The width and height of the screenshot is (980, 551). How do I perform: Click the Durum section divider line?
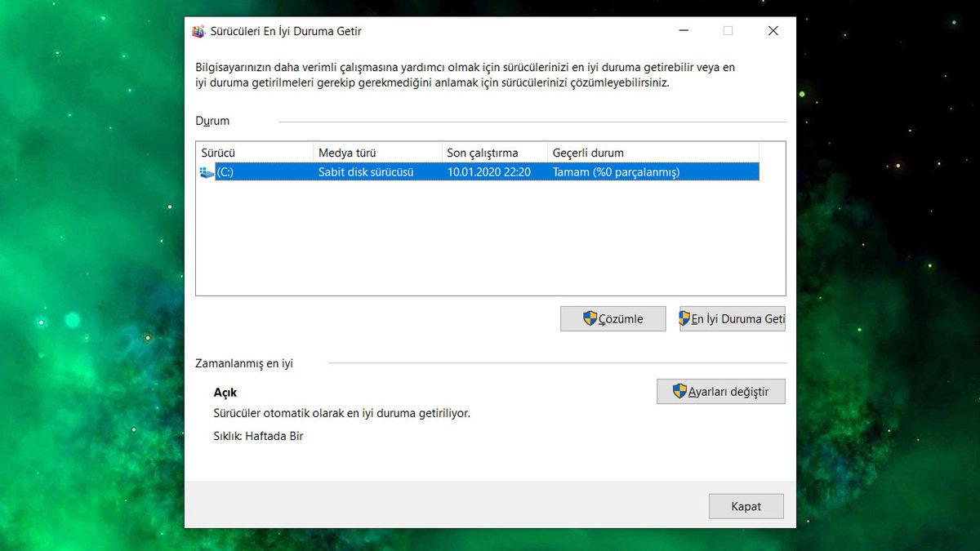pyautogui.click(x=531, y=121)
